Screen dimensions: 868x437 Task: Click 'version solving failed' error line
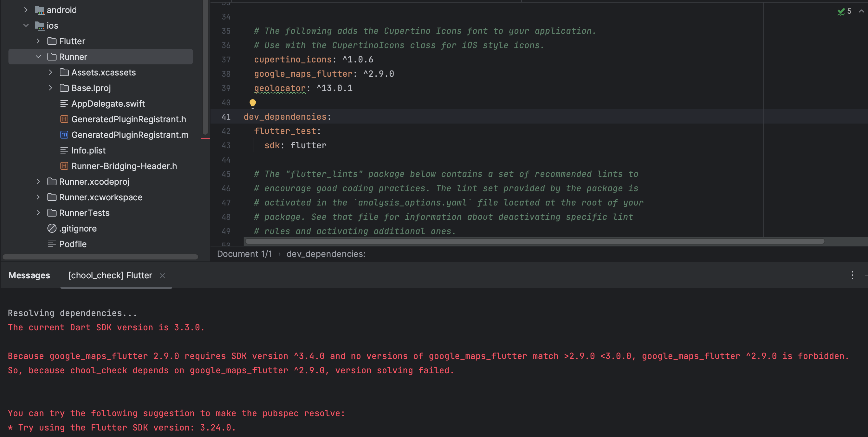click(231, 370)
